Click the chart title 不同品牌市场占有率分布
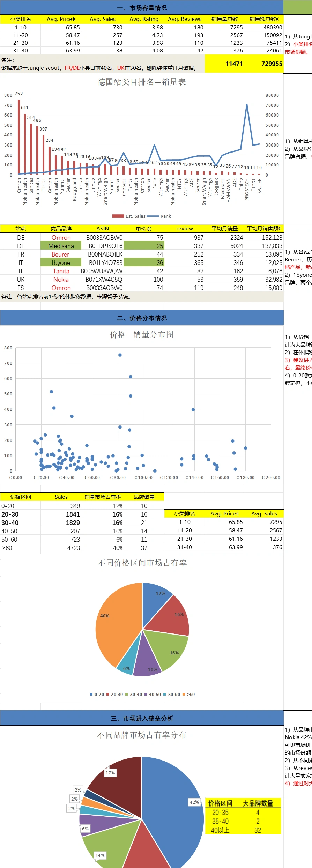 click(x=142, y=735)
